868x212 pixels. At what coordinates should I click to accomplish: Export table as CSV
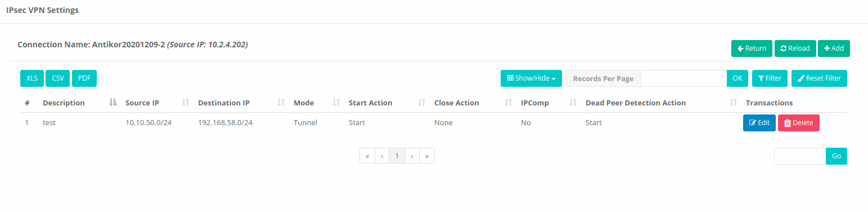pos(58,78)
